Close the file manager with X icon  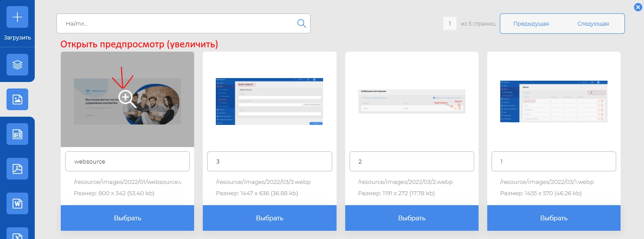point(637,7)
